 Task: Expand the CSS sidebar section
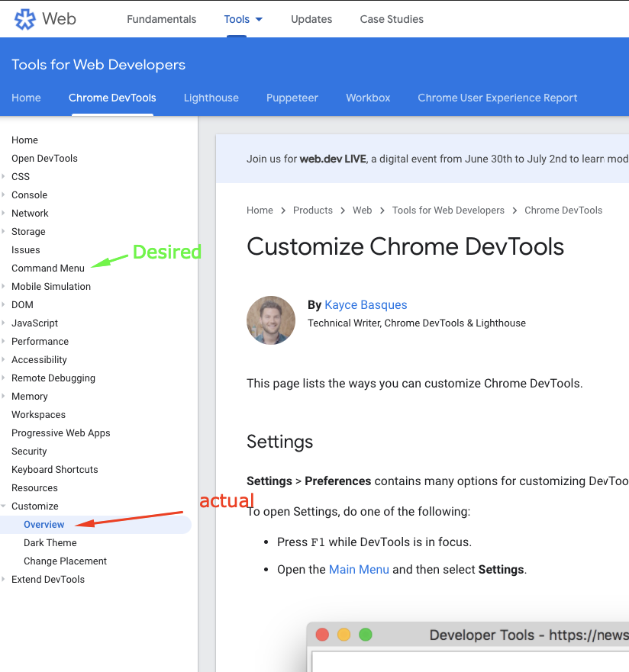5,176
